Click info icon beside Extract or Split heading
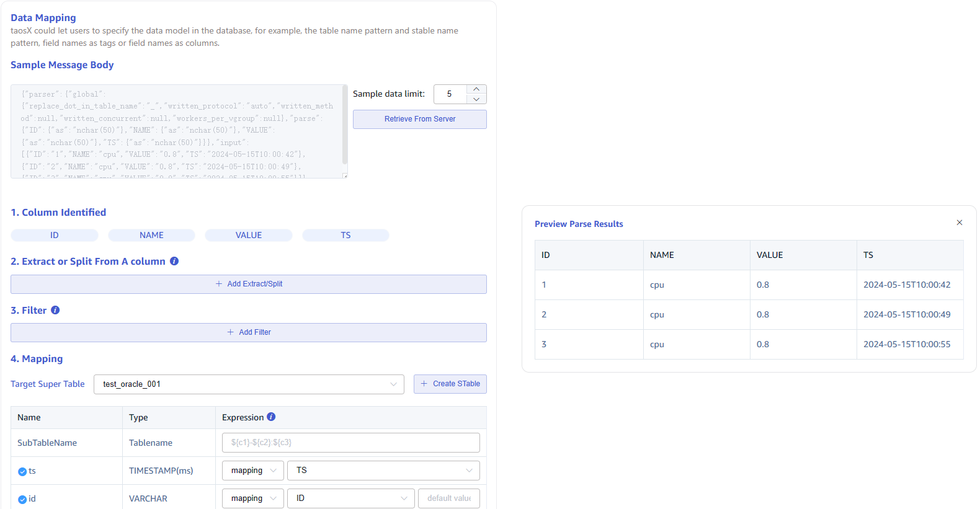The height and width of the screenshot is (509, 980). 174,261
